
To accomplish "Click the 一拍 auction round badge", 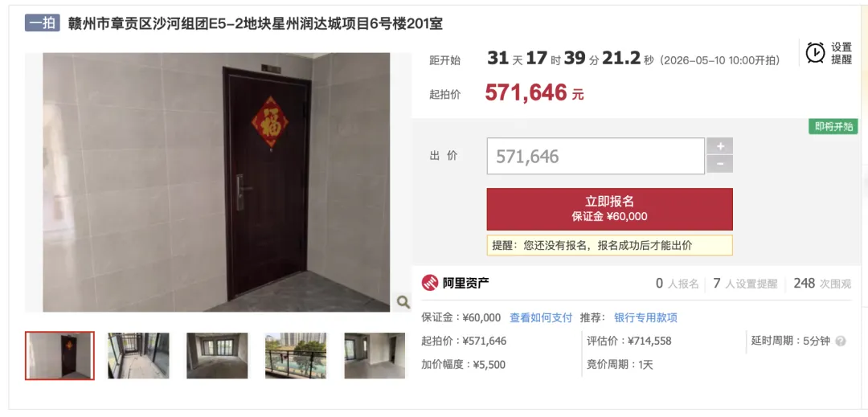I will (42, 23).
